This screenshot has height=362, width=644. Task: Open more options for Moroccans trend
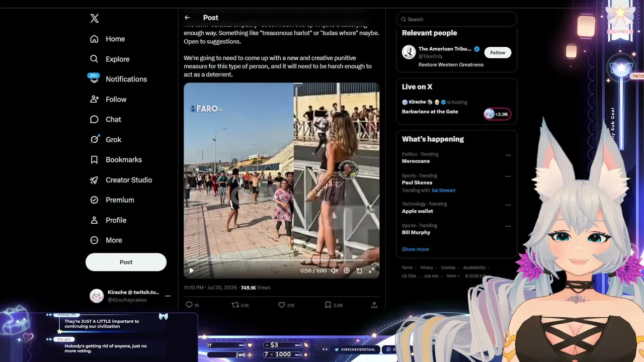[x=508, y=155]
